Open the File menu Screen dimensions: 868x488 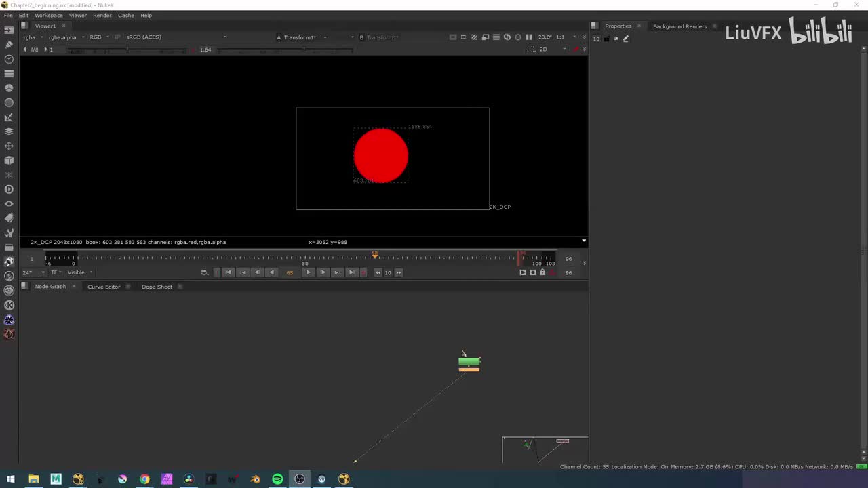coord(8,15)
